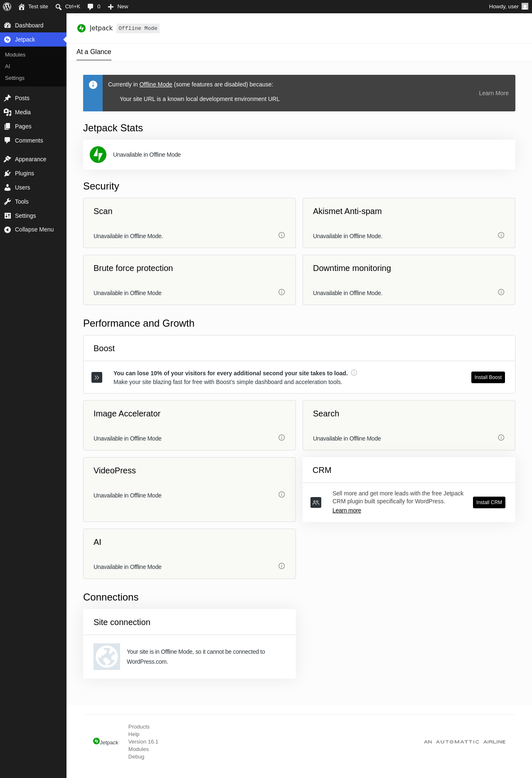Click the Install CRM button
The height and width of the screenshot is (778, 532).
[489, 502]
